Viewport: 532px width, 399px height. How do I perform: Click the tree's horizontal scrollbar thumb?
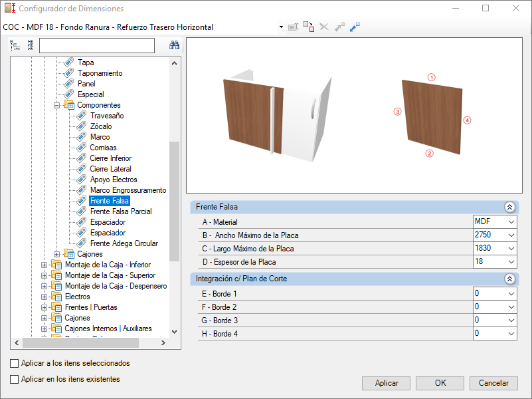[81, 343]
